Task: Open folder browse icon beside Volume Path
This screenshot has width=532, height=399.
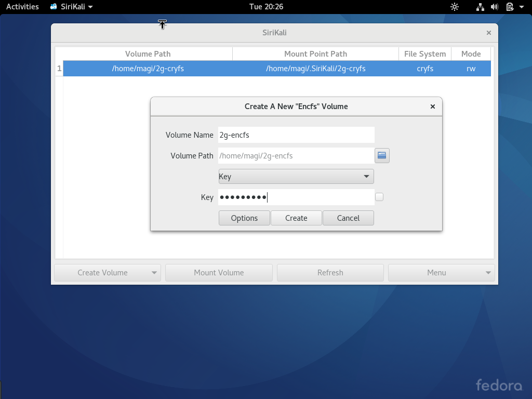Action: pos(382,156)
